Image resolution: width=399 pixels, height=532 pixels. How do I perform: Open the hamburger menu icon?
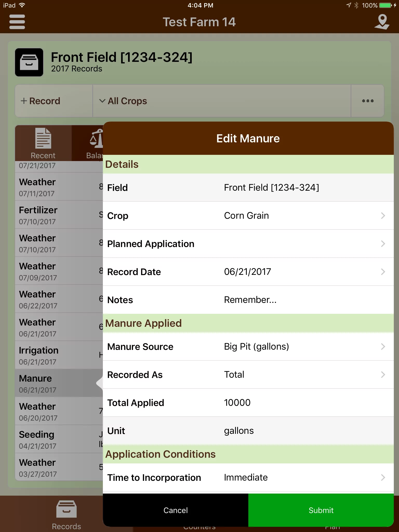[x=17, y=22]
